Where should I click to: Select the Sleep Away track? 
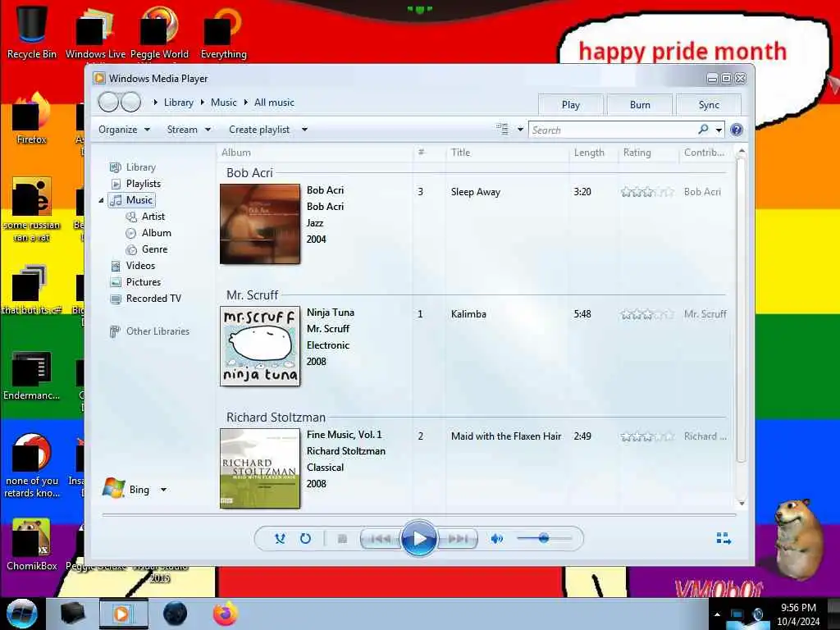coord(476,192)
